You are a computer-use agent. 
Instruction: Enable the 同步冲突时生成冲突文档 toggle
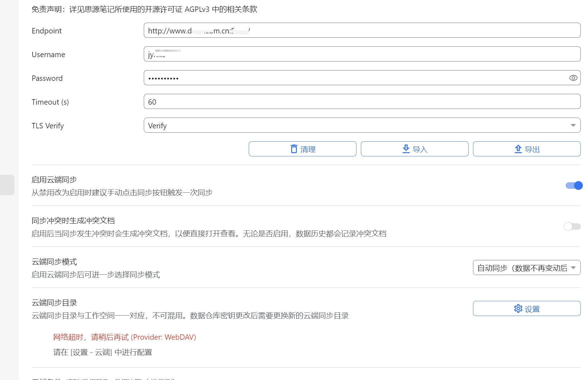[x=571, y=226]
